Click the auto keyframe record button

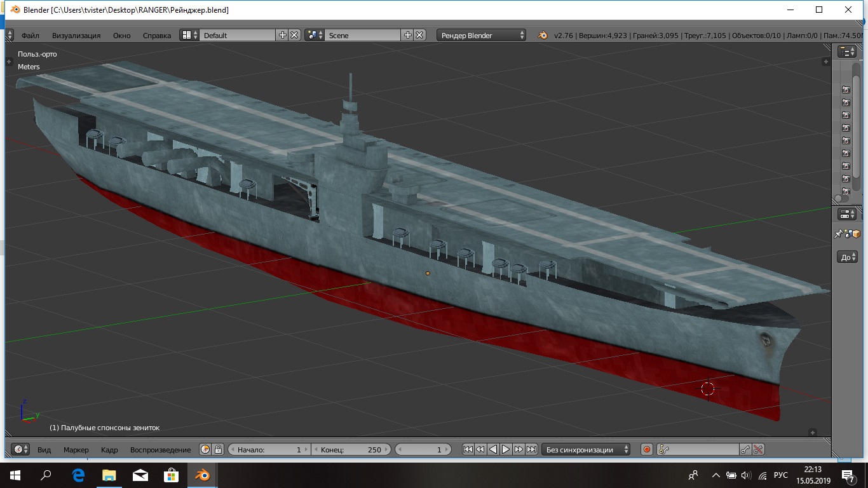(647, 449)
